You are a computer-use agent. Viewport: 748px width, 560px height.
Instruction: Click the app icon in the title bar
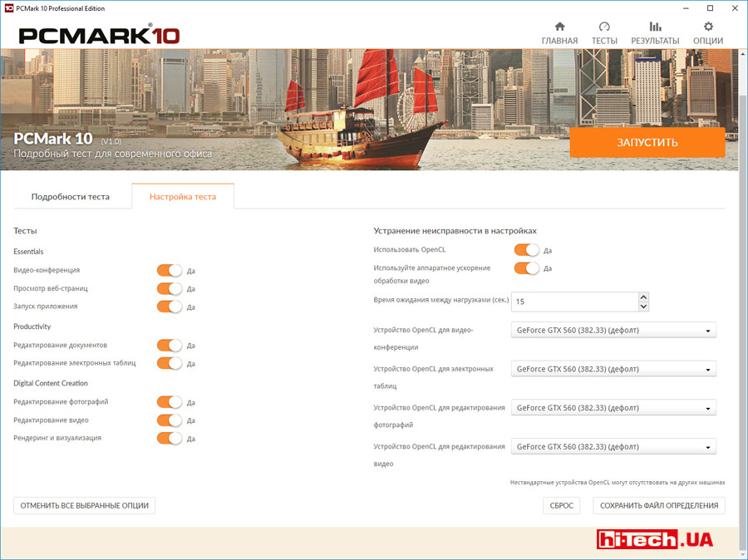pos(9,7)
